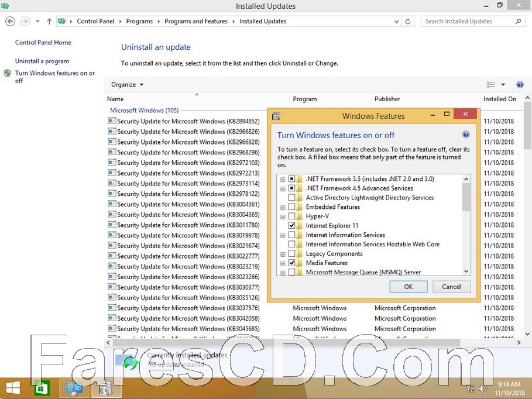Click the updates list horizontal scrollbar
This screenshot has width=532, height=399.
[286, 343]
